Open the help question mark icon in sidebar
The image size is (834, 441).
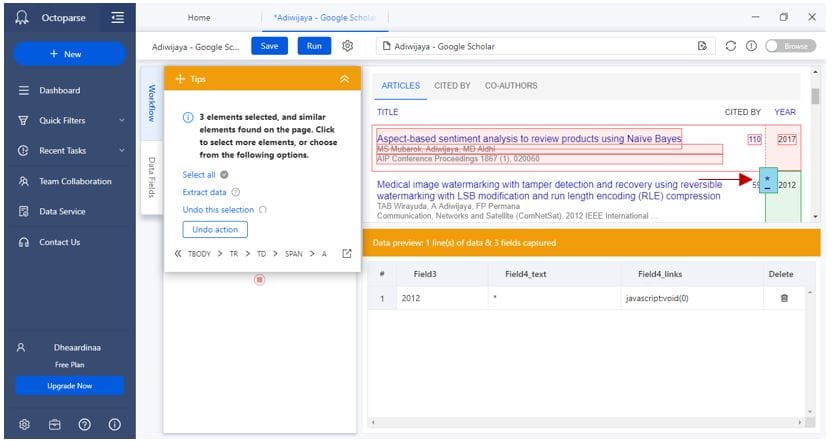pos(85,424)
